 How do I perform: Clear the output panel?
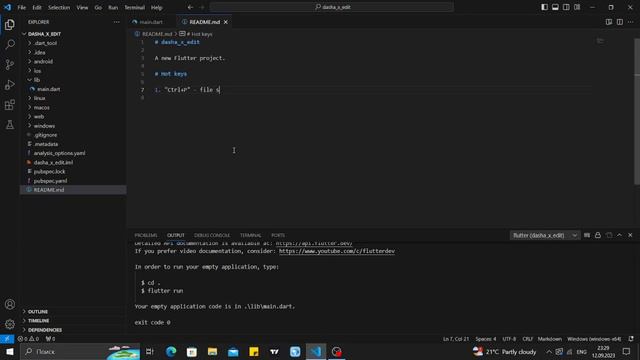587,235
